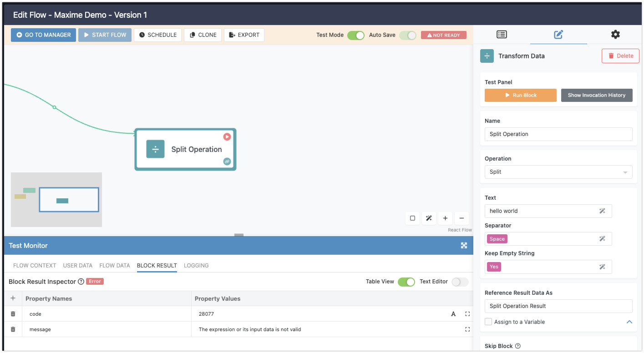The width and height of the screenshot is (644, 353).
Task: Click the link icon on Split Operation block
Action: [227, 161]
